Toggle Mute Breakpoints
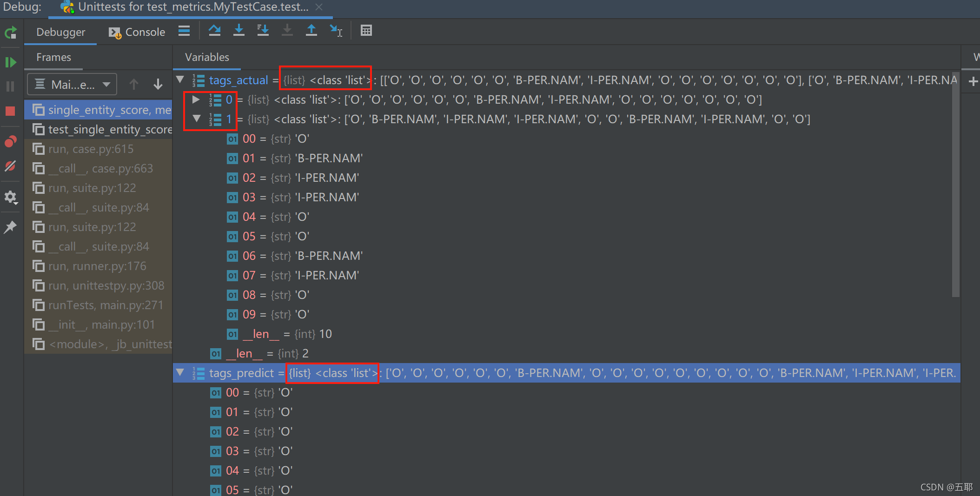 point(10,166)
